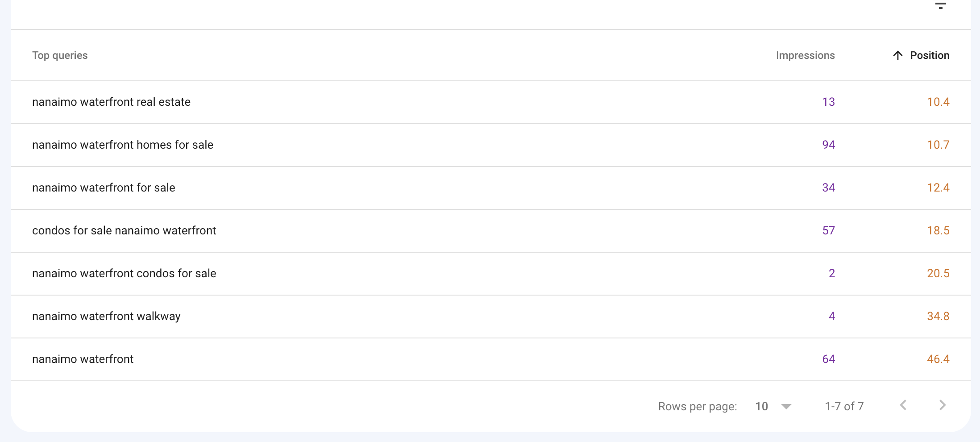Select the nanaimo waterfront for sale row
Image resolution: width=980 pixels, height=442 pixels.
point(104,188)
